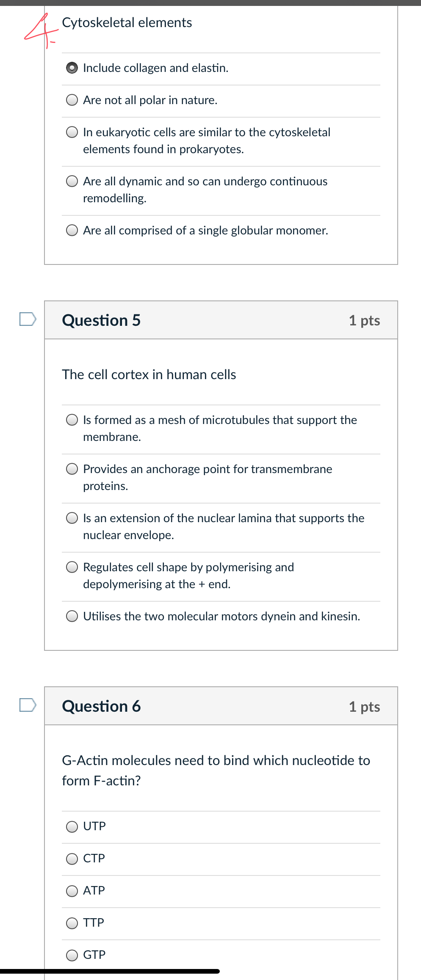
Task: Select GTP as the answer
Action: click(72, 955)
